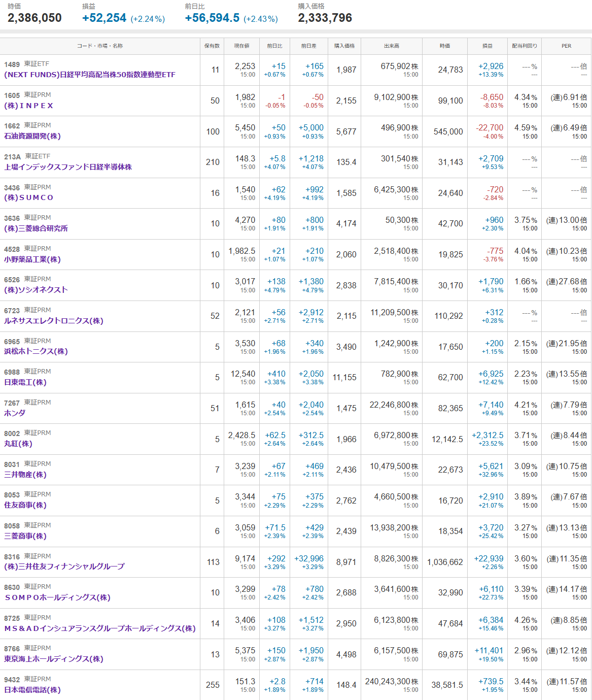The image size is (592, 700).
Task: Select the 前日差 column header
Action: (x=308, y=46)
